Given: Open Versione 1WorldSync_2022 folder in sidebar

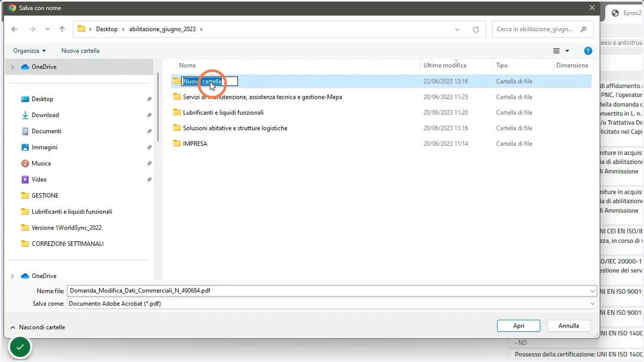Looking at the screenshot, I should pos(66,228).
